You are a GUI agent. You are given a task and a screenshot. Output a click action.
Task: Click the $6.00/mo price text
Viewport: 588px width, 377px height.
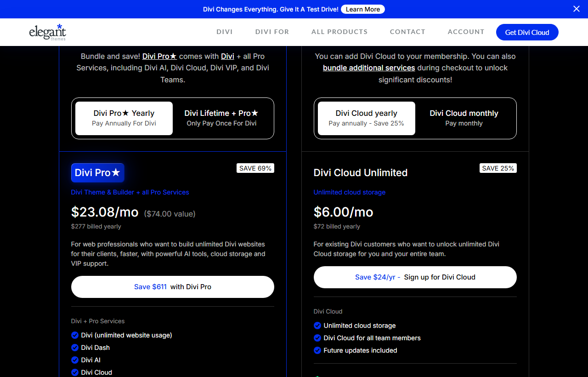tap(343, 212)
